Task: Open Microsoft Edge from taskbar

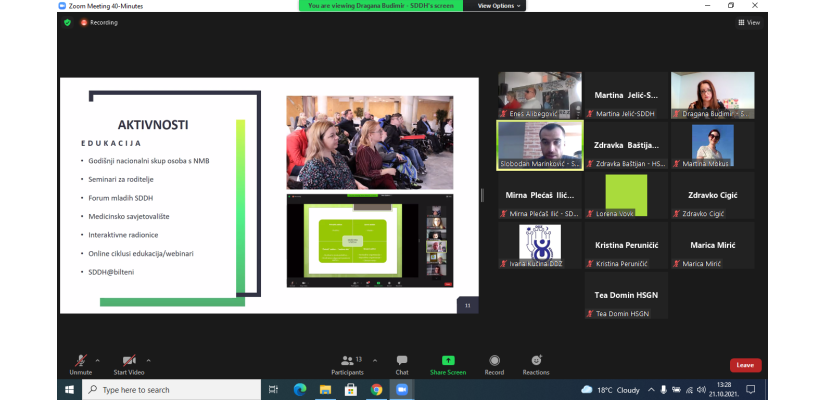Action: [x=298, y=390]
